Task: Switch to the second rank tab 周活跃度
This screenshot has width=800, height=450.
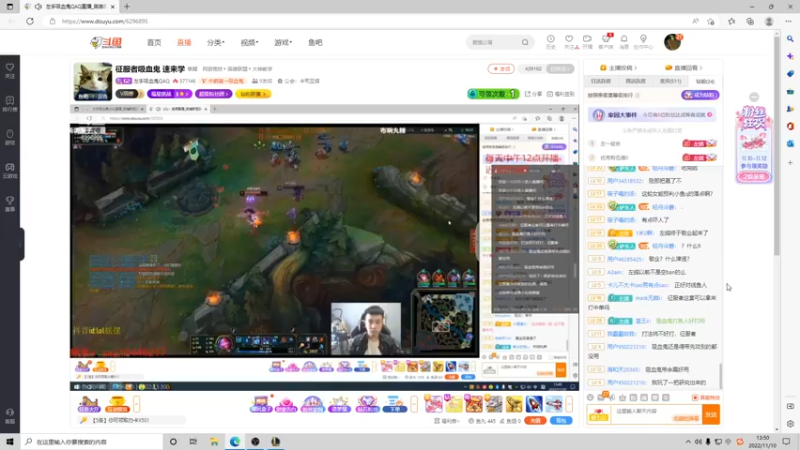Action: click(x=636, y=81)
